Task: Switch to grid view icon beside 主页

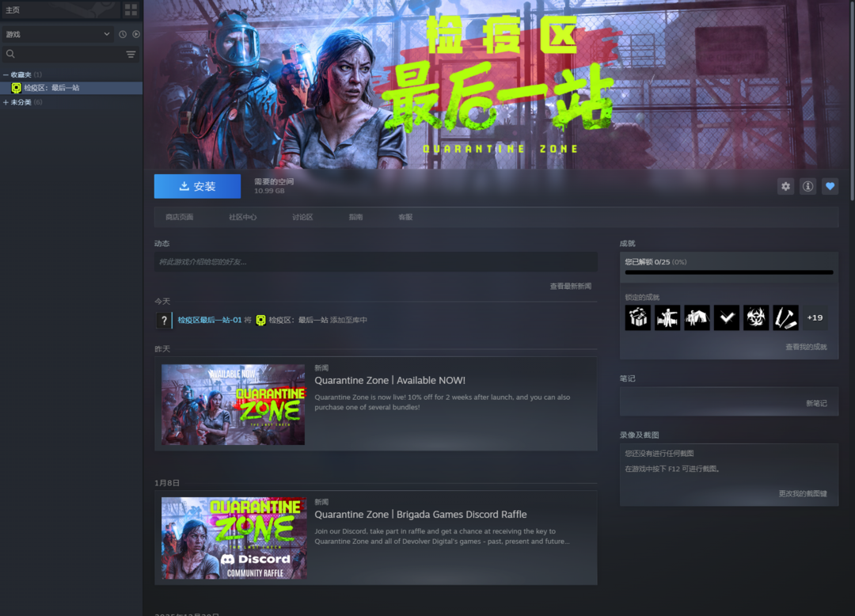Action: point(131,10)
